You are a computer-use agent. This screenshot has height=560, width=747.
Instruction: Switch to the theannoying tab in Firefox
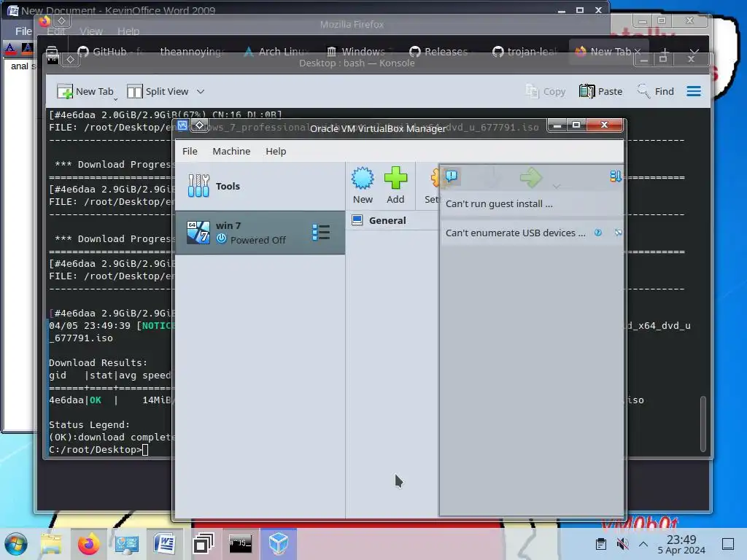192,52
